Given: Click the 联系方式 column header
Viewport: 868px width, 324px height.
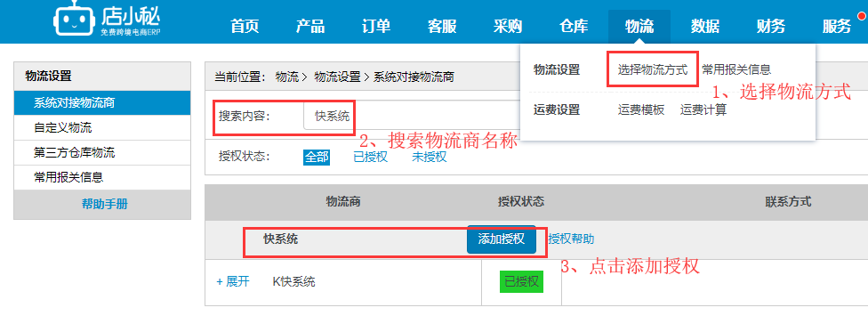Looking at the screenshot, I should point(788,201).
